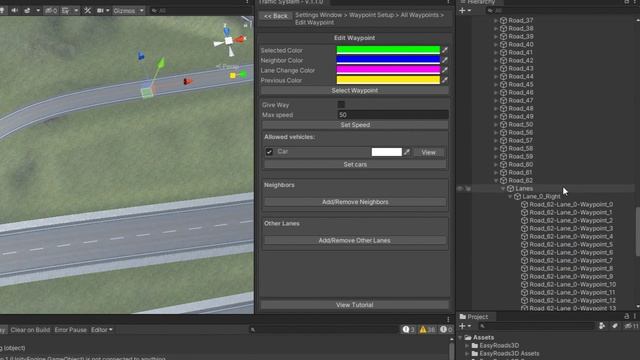Image resolution: width=640 pixels, height=360 pixels.
Task: Click the Set Speed button
Action: pyautogui.click(x=355, y=125)
